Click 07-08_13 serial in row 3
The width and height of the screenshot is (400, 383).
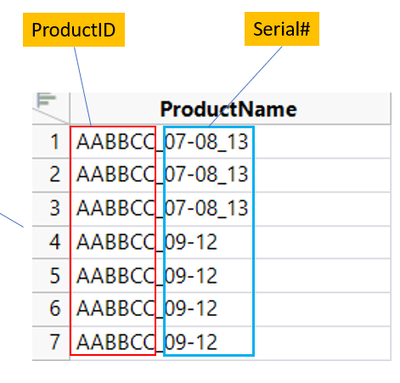pyautogui.click(x=207, y=208)
